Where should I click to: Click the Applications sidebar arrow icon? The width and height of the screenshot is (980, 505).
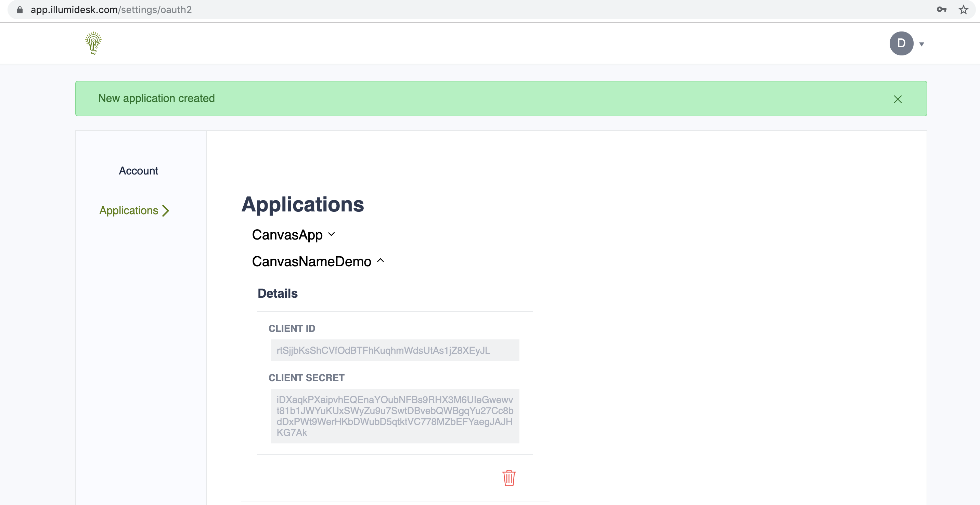point(166,211)
